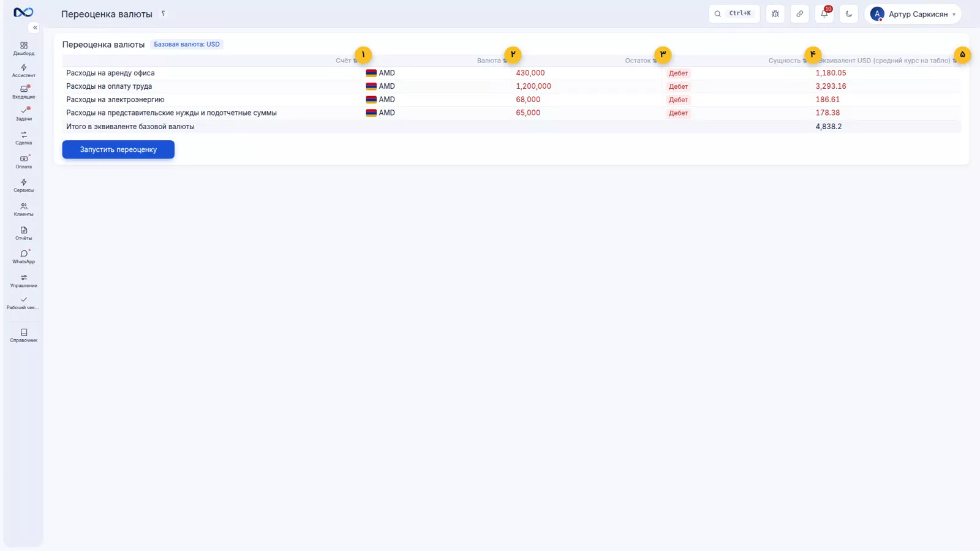Open the WhatsApp sidebar item
The height and width of the screenshot is (551, 980).
tap(23, 257)
